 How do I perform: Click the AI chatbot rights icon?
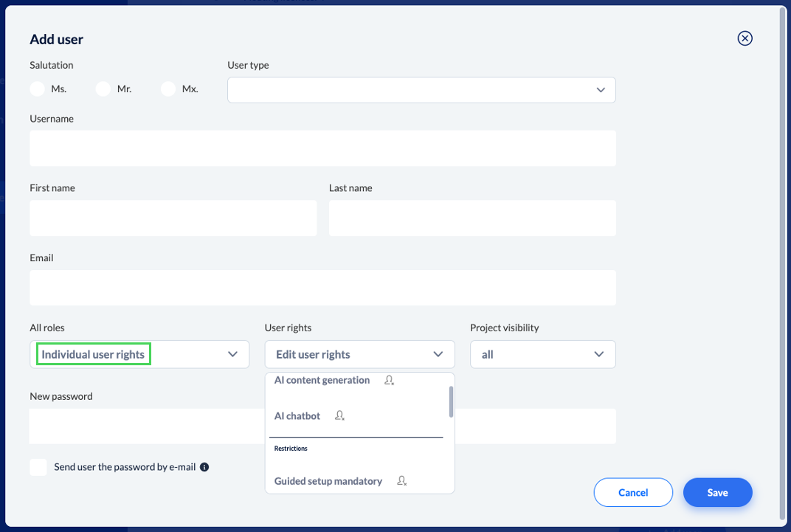pyautogui.click(x=339, y=415)
